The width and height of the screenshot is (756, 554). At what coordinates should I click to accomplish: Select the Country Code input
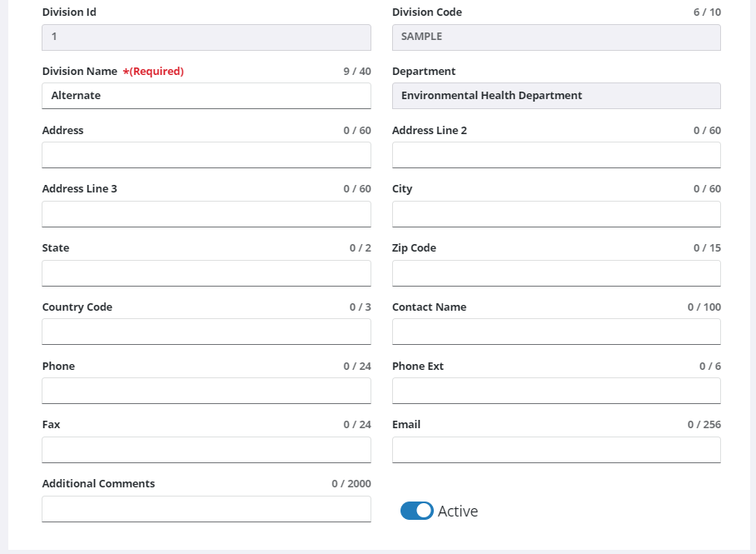(206, 332)
